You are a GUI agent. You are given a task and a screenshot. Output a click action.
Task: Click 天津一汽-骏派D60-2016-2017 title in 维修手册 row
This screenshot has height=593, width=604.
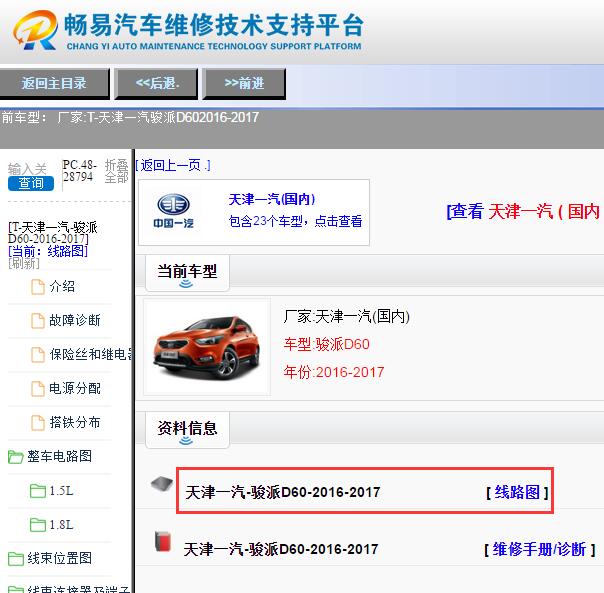point(281,549)
